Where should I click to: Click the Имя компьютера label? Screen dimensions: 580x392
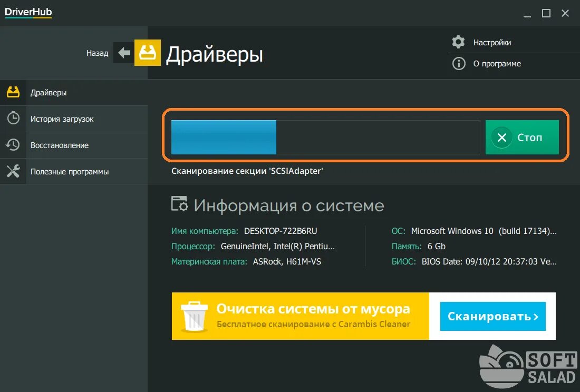pyautogui.click(x=205, y=231)
